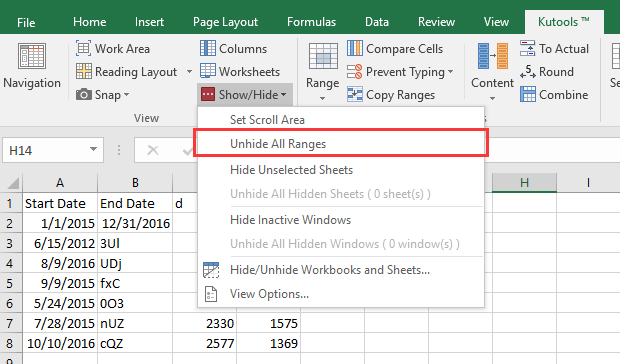Click the View Options document icon

pyautogui.click(x=211, y=294)
